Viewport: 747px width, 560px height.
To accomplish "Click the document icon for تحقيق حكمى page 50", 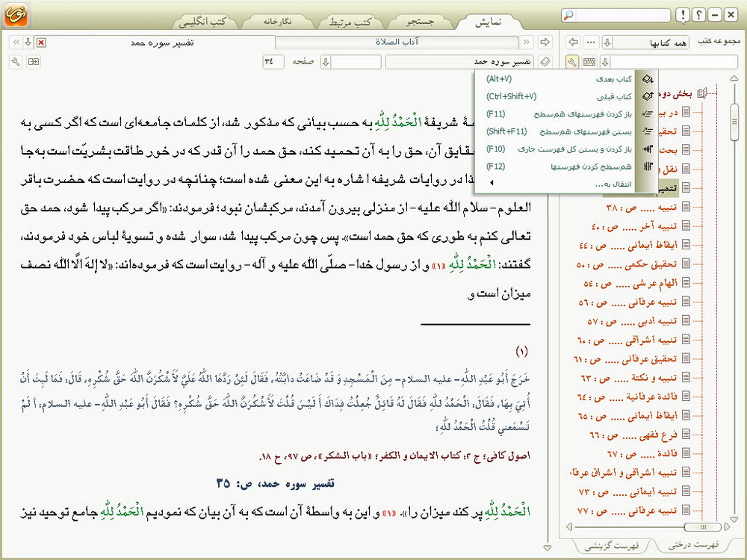I will 686,264.
